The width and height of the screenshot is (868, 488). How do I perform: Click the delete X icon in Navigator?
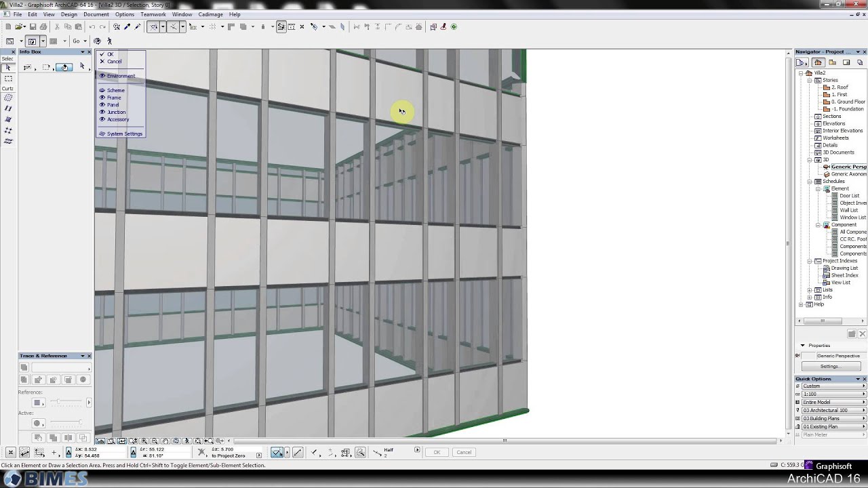tap(863, 334)
